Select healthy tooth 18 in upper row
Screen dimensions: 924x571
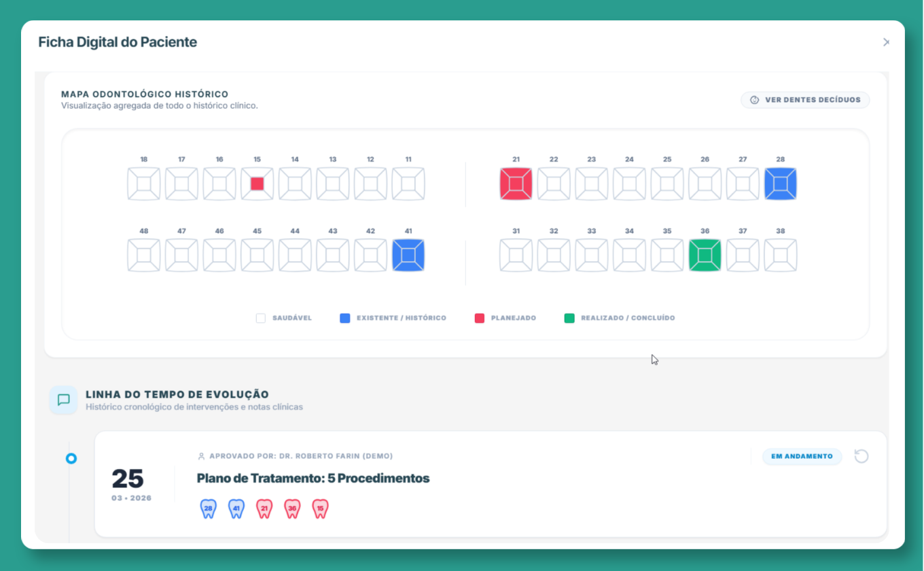tap(144, 184)
